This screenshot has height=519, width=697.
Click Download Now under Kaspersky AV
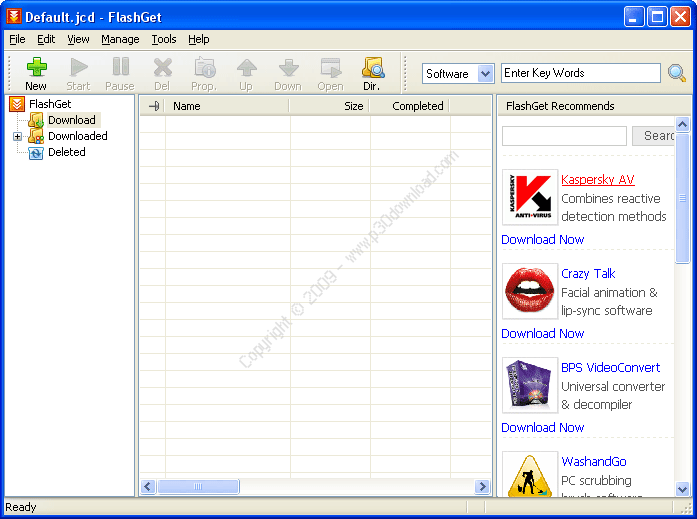point(542,240)
